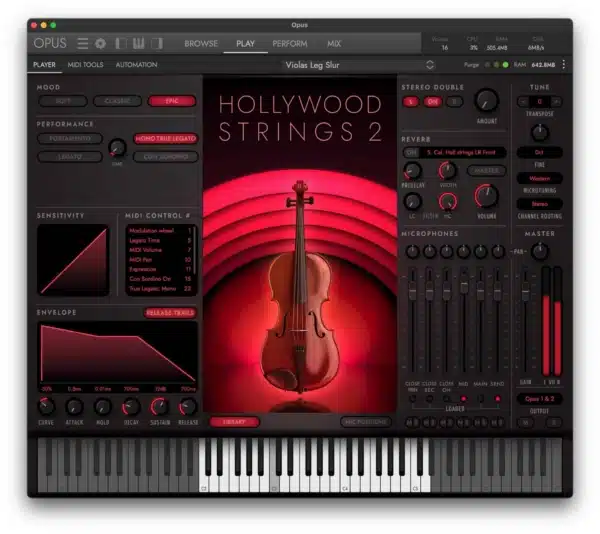Click the pan knob above Close Main fader
600x534 pixels.
click(412, 252)
